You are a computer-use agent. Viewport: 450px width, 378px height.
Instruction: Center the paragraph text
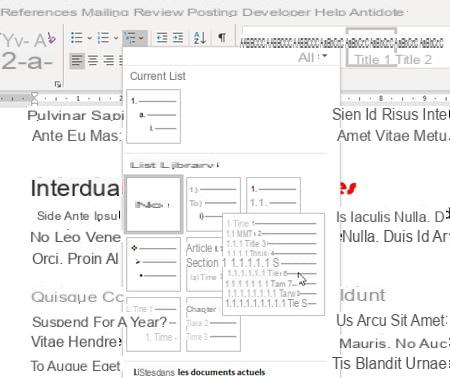[93, 61]
